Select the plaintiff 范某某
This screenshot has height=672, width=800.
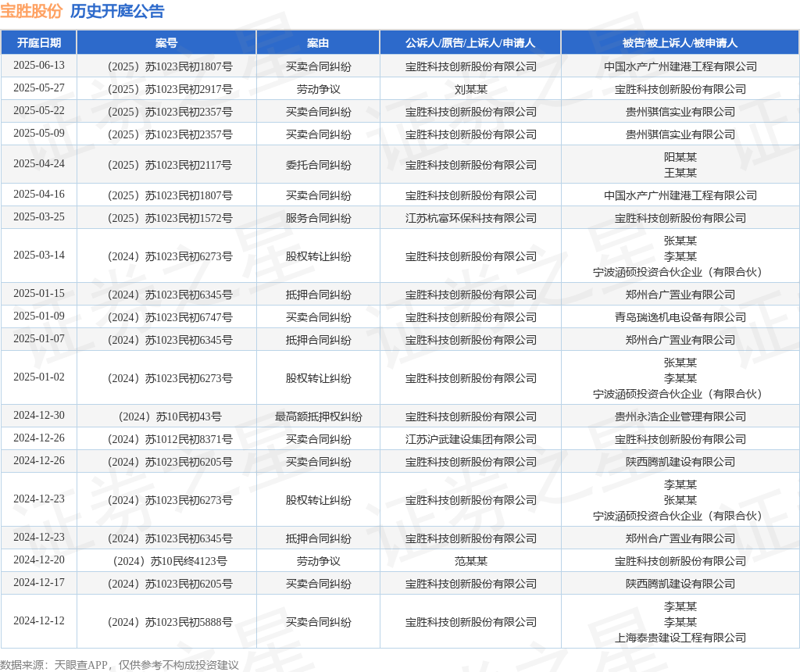point(471,561)
